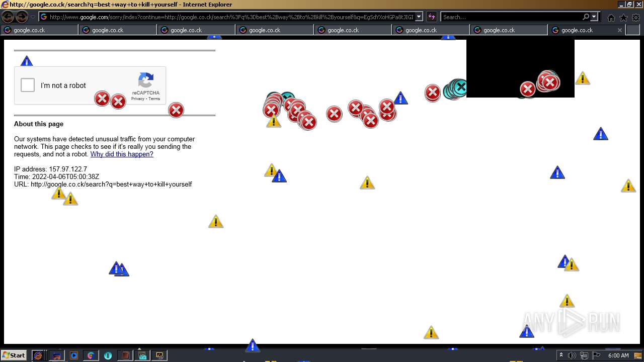The image size is (644, 362).
Task: Show hidden system tray icons
Action: [x=561, y=355]
